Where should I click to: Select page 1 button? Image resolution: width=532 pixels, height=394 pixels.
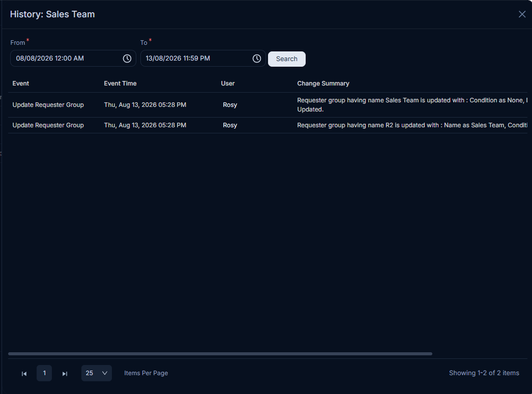pyautogui.click(x=44, y=373)
